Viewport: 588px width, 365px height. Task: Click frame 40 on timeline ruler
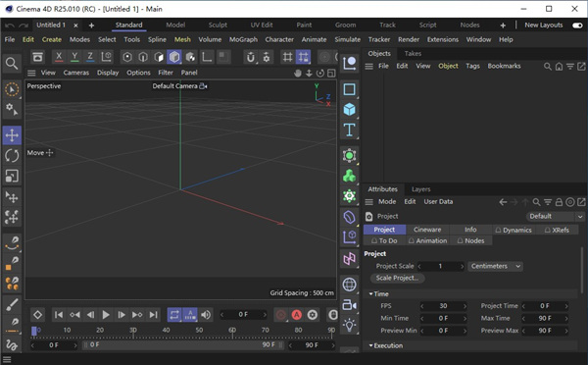tap(166, 330)
